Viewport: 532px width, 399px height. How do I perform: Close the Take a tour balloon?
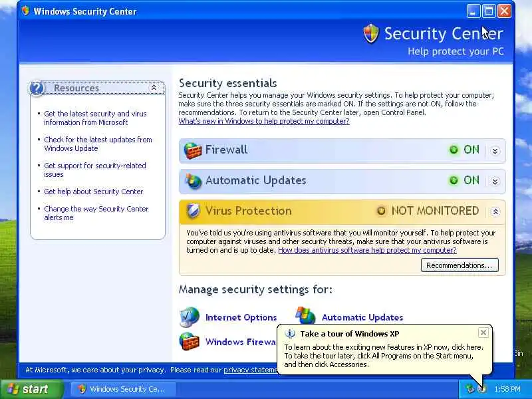pos(483,332)
